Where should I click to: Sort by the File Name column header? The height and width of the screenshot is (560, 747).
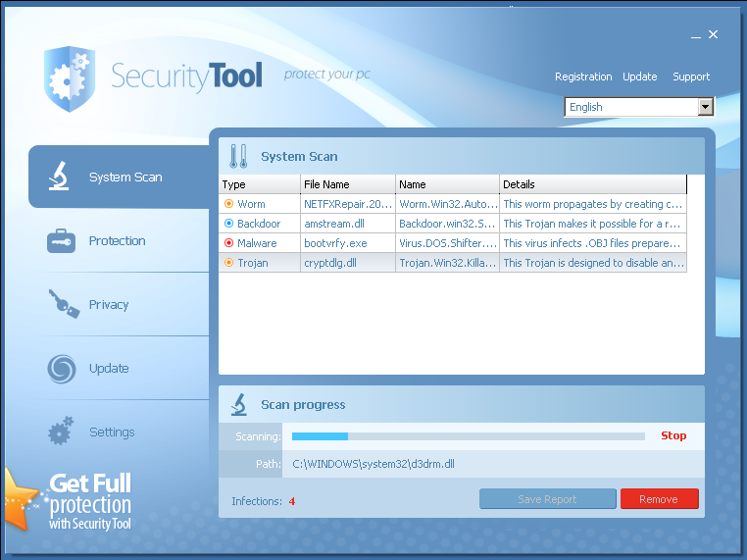pos(348,184)
